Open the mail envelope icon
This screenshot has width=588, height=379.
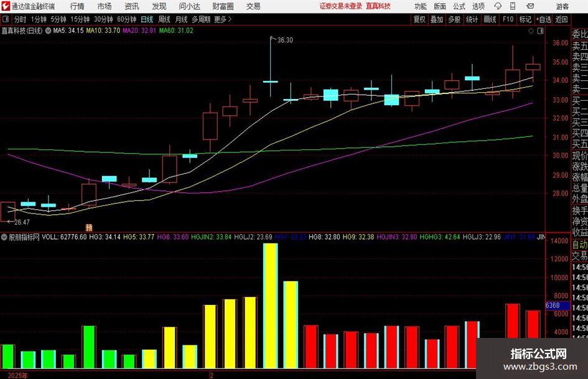pos(530,6)
